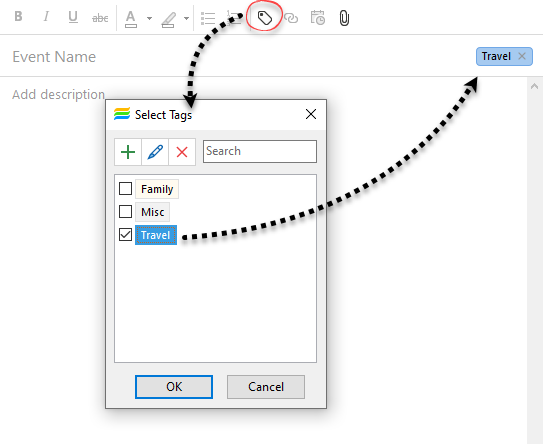Remove the Travel tag from event
The image size is (543, 444).
point(522,56)
